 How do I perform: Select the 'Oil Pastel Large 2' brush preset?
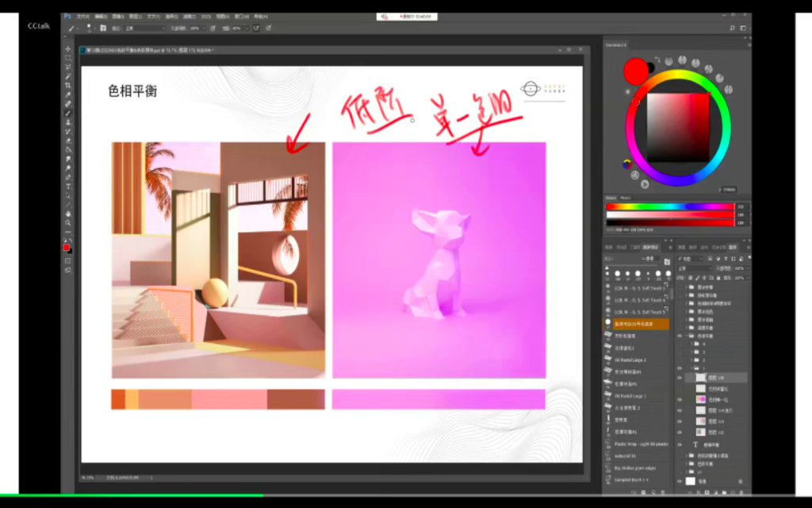630,360
